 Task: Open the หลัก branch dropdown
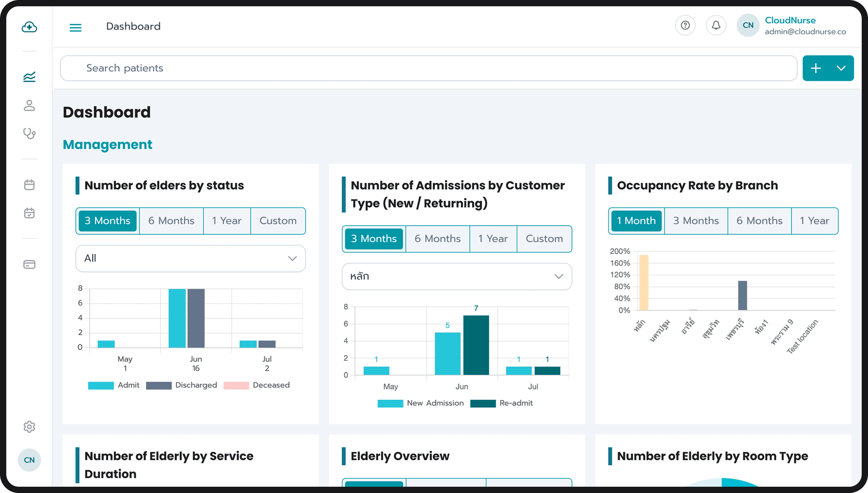point(457,277)
